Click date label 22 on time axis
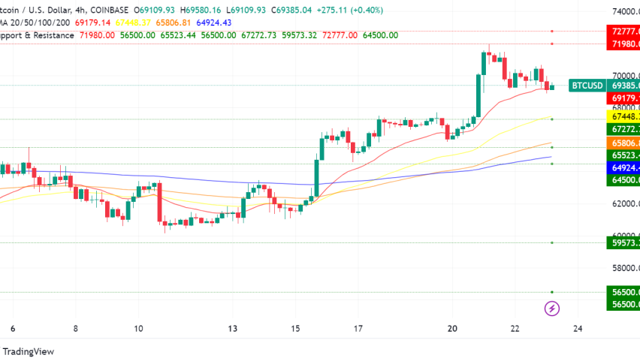Screen dimensions: 640x364 point(515,329)
